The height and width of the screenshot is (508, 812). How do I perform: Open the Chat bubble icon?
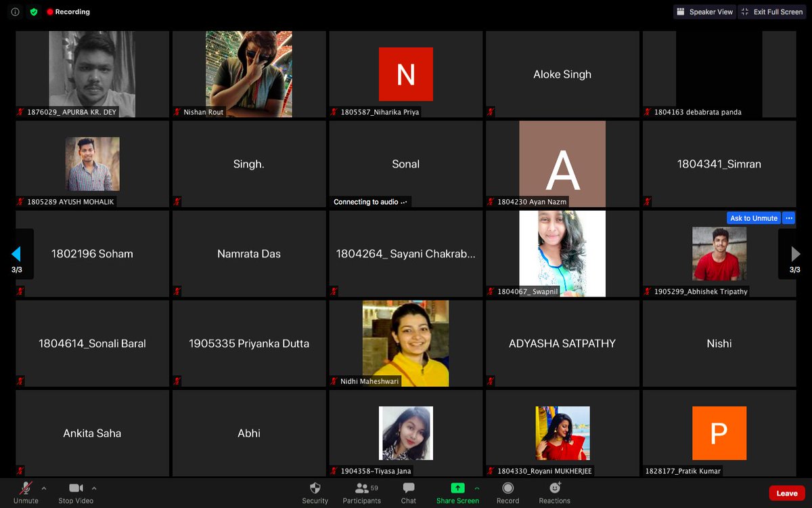409,488
